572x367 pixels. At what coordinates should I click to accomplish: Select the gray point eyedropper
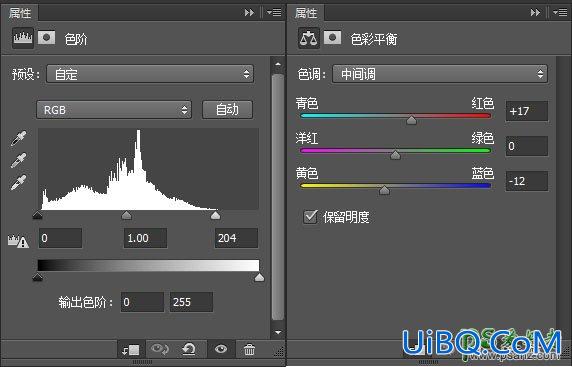pos(19,161)
